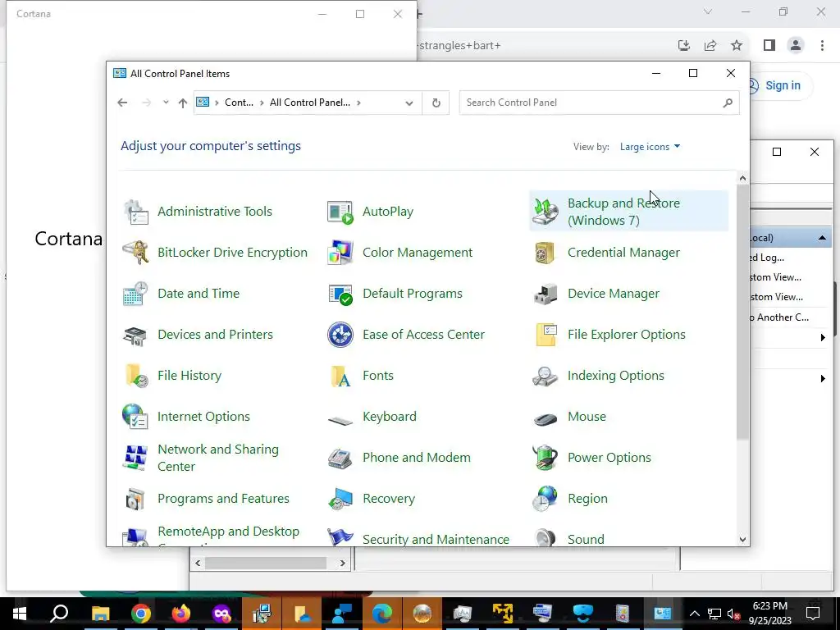Toggle Chrome side panel
This screenshot has height=630, width=840.
769,46
